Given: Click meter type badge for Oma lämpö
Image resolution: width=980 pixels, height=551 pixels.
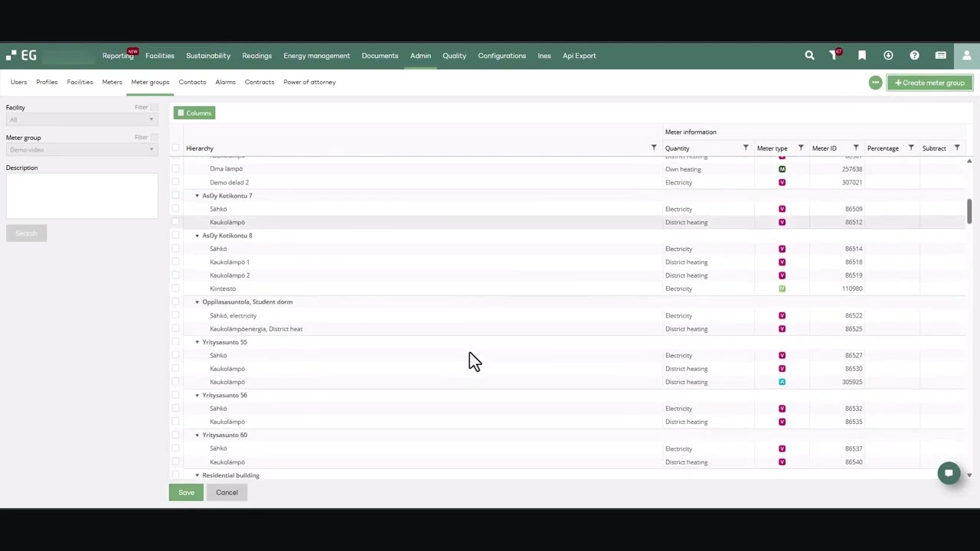Looking at the screenshot, I should click(x=782, y=169).
